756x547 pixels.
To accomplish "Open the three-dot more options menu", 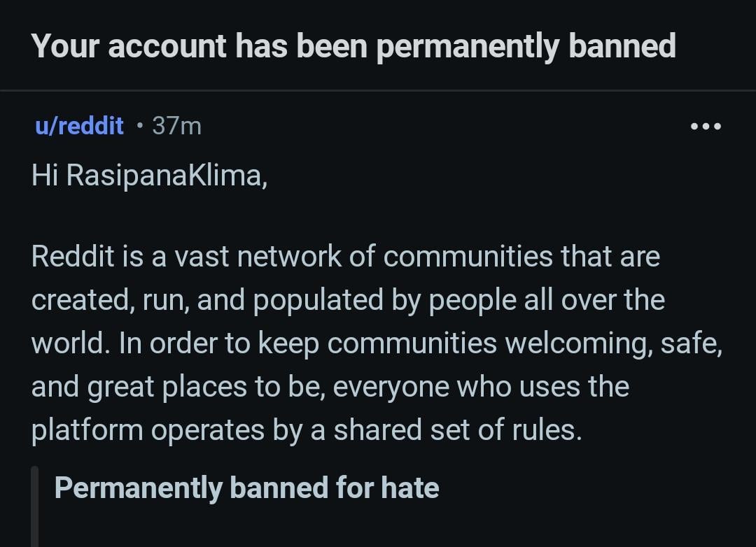I will coord(705,127).
